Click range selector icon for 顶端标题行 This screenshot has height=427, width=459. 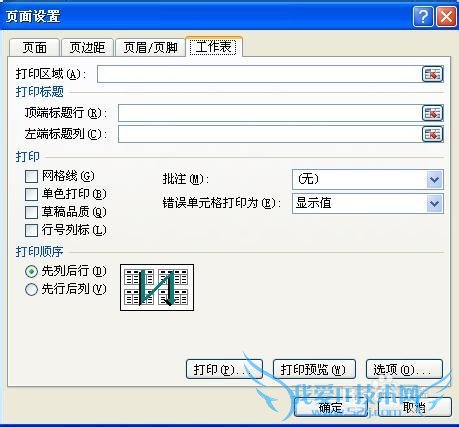tap(432, 113)
